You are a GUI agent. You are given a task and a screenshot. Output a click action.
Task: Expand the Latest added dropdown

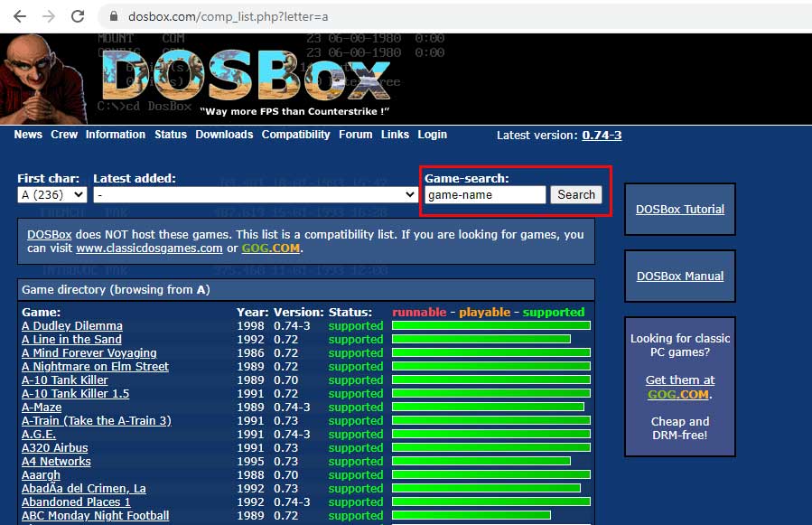point(256,195)
